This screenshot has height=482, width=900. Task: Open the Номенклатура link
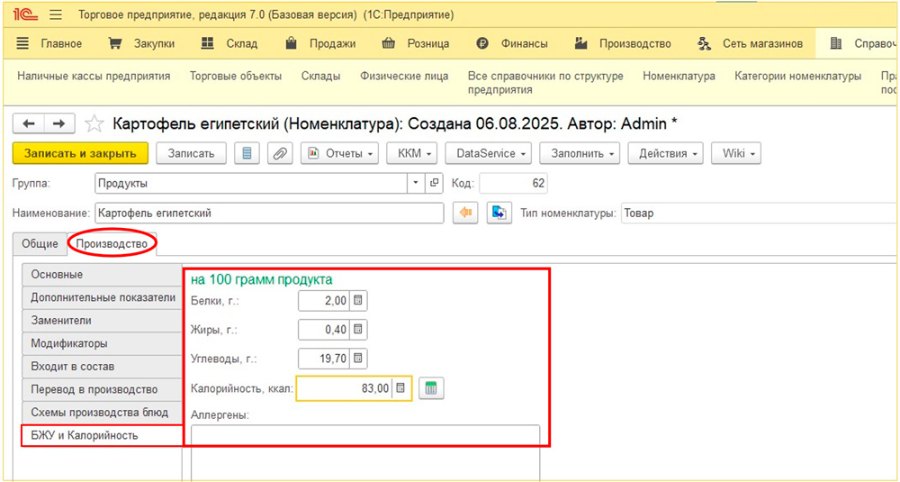click(x=679, y=76)
